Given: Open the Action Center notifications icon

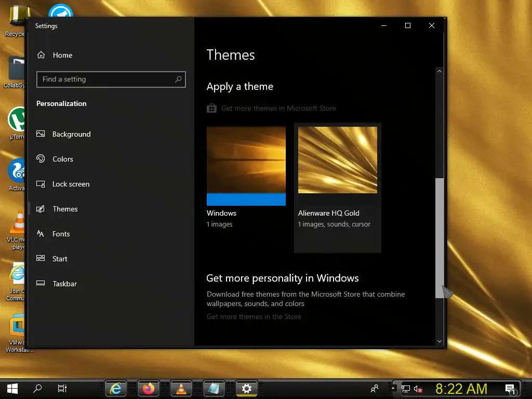Looking at the screenshot, I should [510, 389].
